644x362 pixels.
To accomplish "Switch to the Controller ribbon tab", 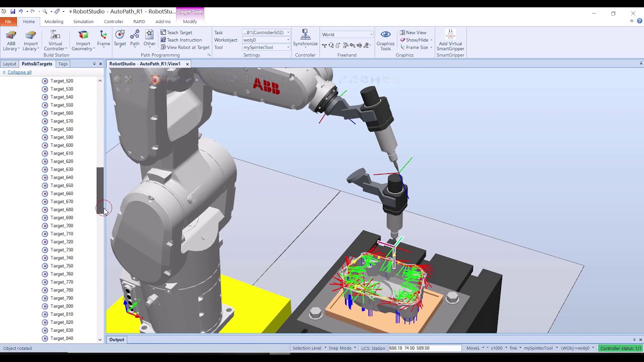I will click(x=114, y=22).
